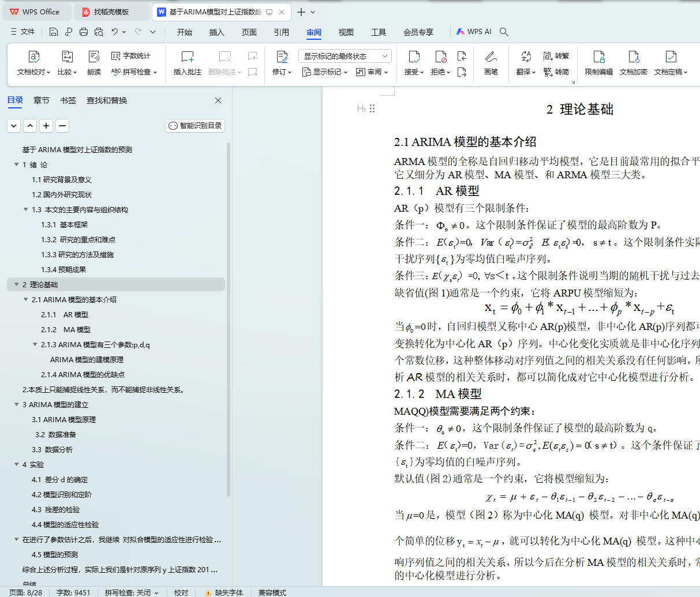Image resolution: width=700 pixels, height=597 pixels.
Task: Collapse the 1.3 本文的主要内容与组织结构 node
Action: tap(25, 209)
